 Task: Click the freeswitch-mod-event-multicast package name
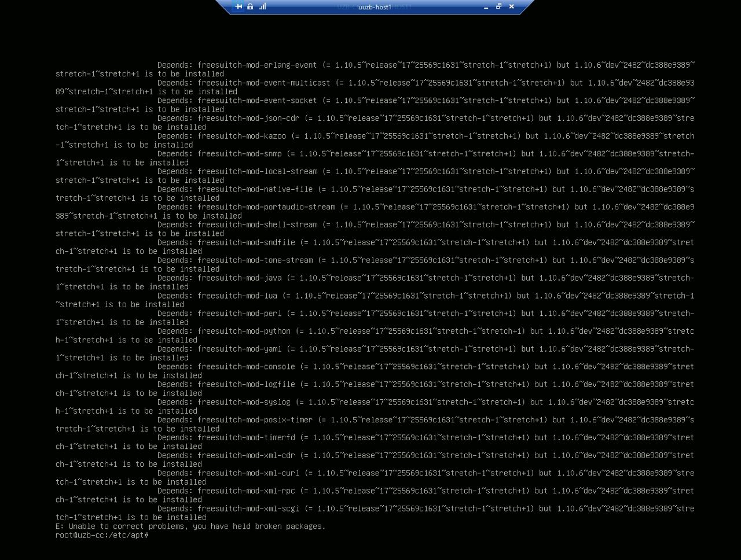click(264, 83)
